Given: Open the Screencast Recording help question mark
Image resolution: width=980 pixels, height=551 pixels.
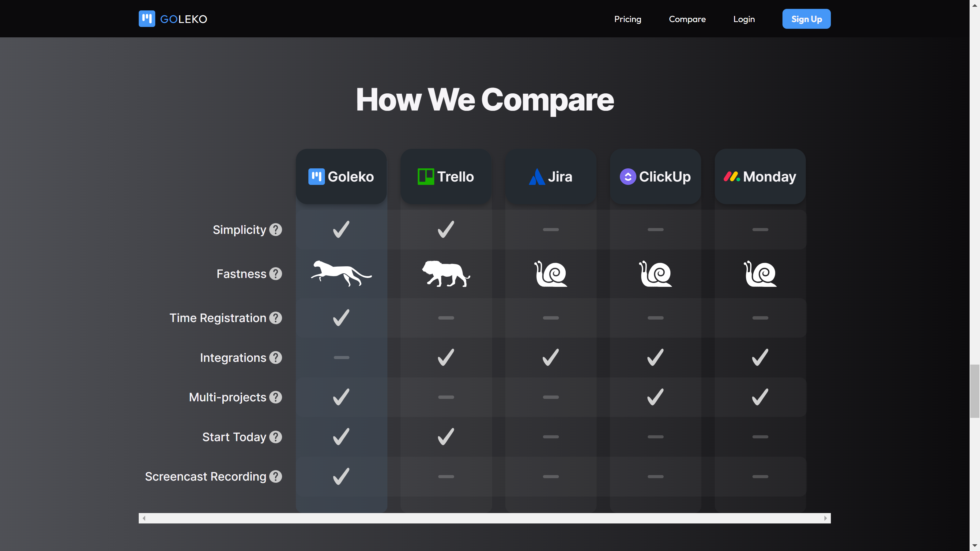Looking at the screenshot, I should point(275,477).
